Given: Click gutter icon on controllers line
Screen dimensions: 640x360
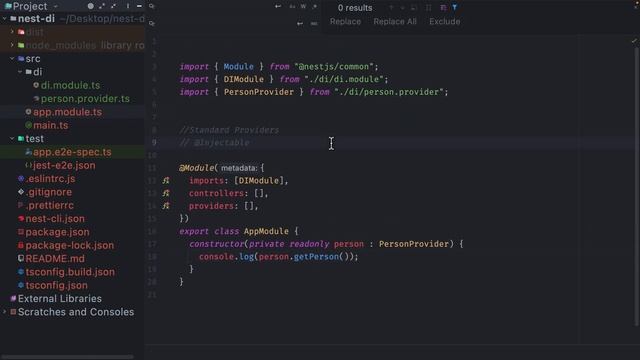Looking at the screenshot, I should tap(166, 193).
